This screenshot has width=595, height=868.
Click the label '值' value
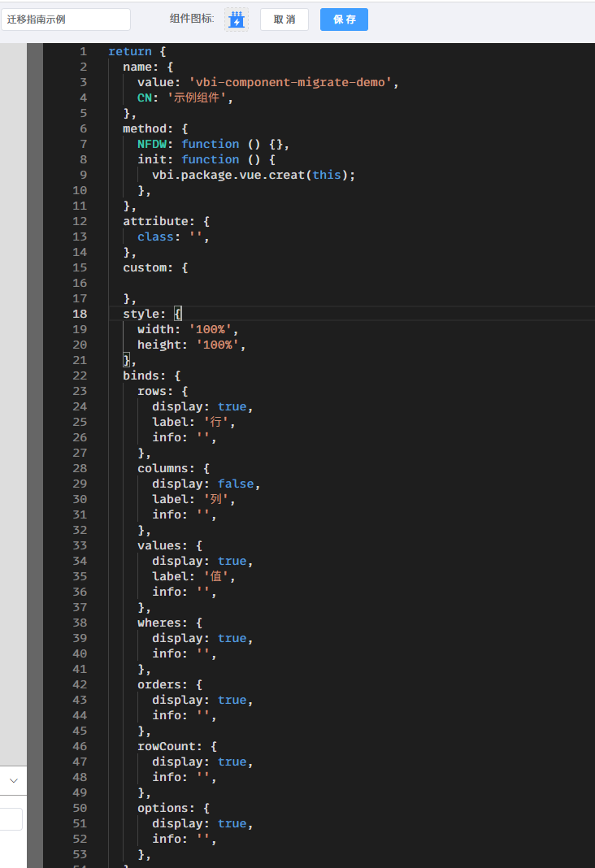216,577
